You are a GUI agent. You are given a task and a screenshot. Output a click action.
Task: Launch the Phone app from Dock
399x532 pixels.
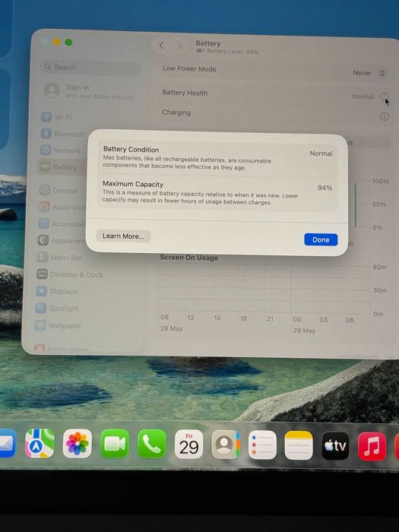pyautogui.click(x=152, y=444)
